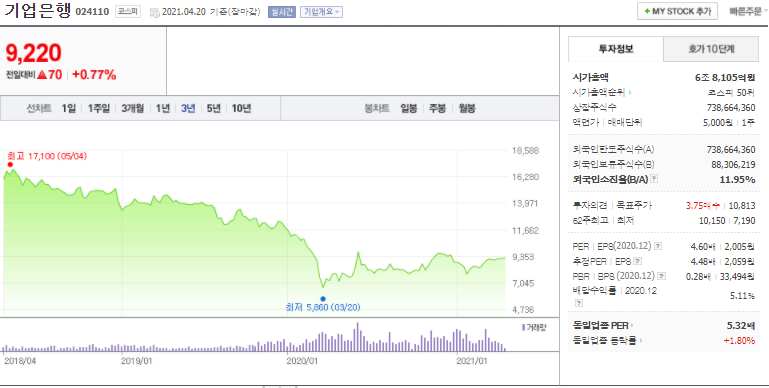Click the 18,588 y-axis label
769x388 pixels.
[525, 151]
